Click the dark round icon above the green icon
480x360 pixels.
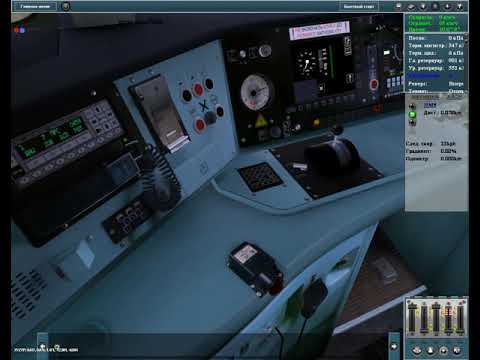point(412,106)
